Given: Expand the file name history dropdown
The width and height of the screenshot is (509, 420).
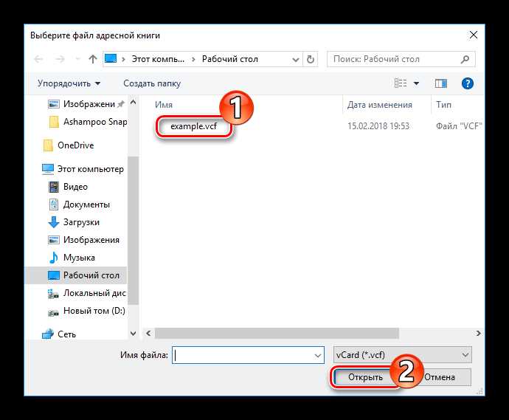Looking at the screenshot, I should (x=318, y=355).
